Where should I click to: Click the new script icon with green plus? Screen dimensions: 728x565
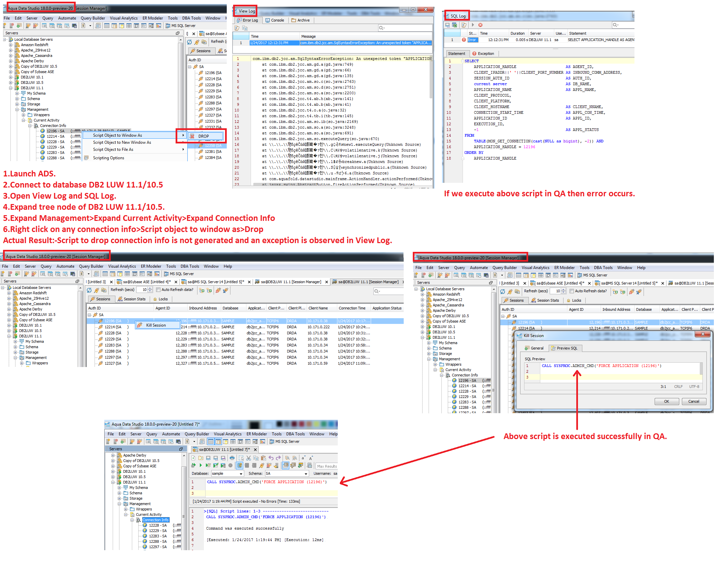point(193,458)
